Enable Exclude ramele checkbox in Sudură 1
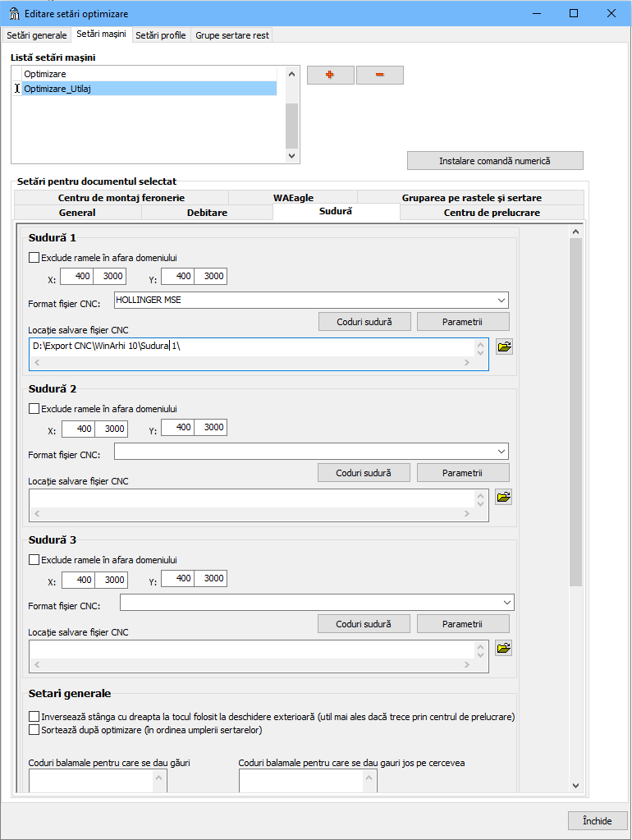 click(34, 257)
